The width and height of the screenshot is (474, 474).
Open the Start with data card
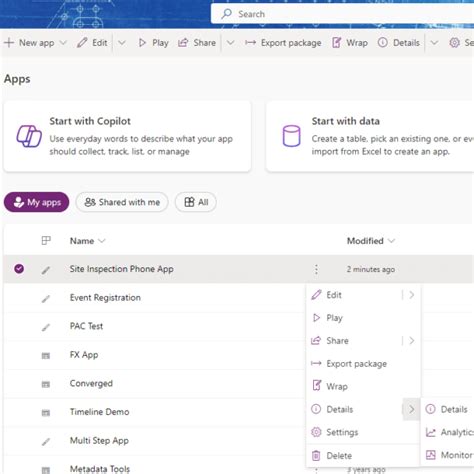coord(370,136)
